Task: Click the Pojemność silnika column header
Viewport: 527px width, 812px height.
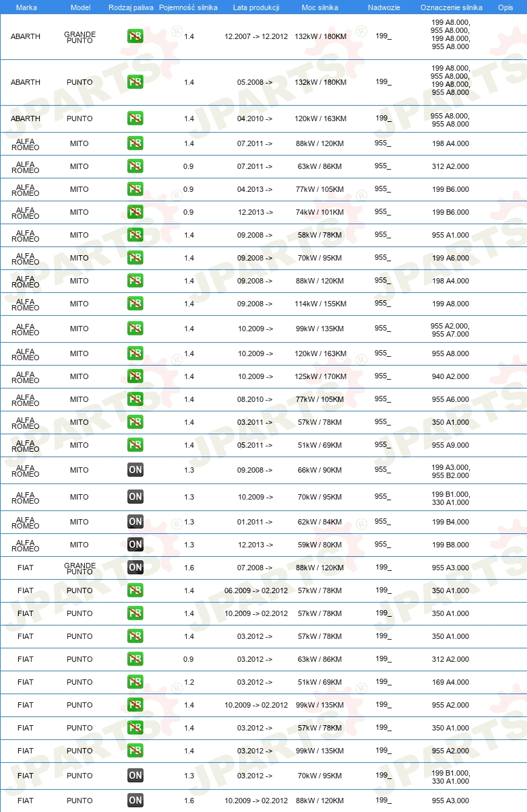Action: [x=189, y=7]
